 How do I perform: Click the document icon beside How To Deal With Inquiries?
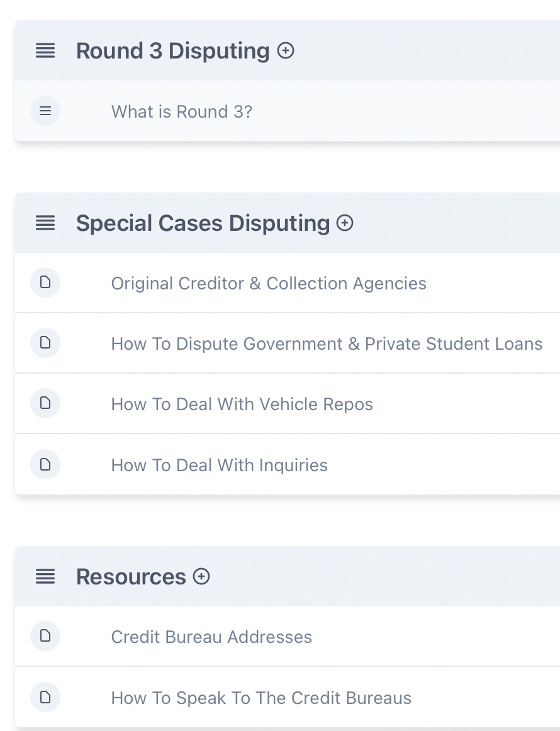click(45, 465)
